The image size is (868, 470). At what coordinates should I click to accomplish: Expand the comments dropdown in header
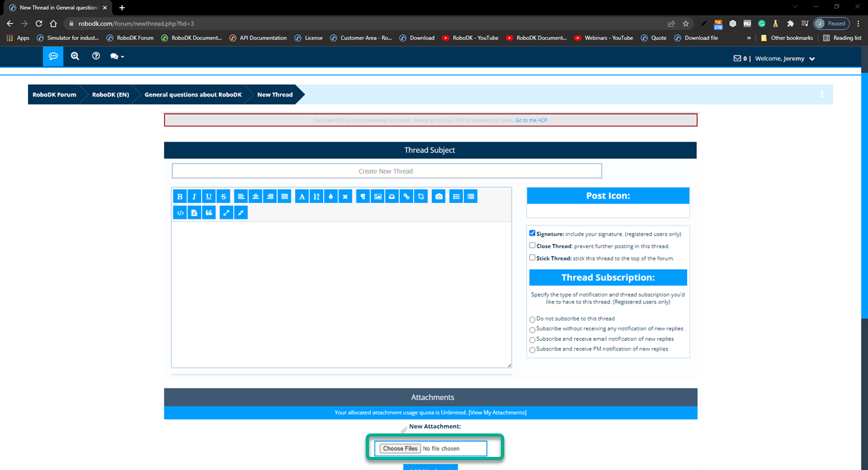pyautogui.click(x=117, y=56)
